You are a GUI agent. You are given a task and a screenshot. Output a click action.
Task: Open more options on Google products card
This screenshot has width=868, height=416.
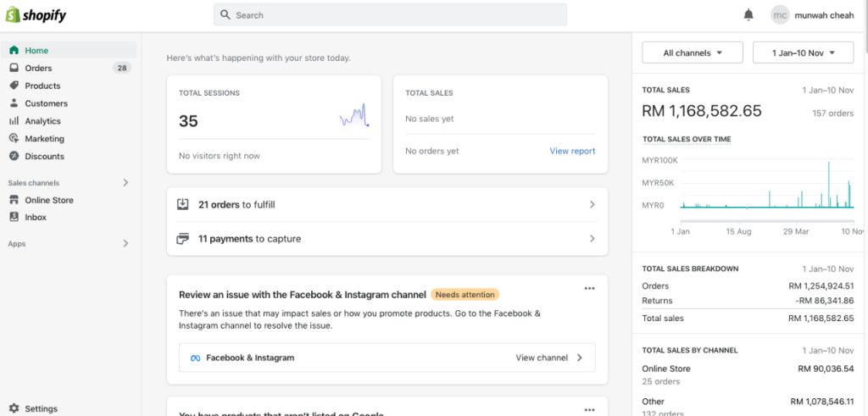590,410
